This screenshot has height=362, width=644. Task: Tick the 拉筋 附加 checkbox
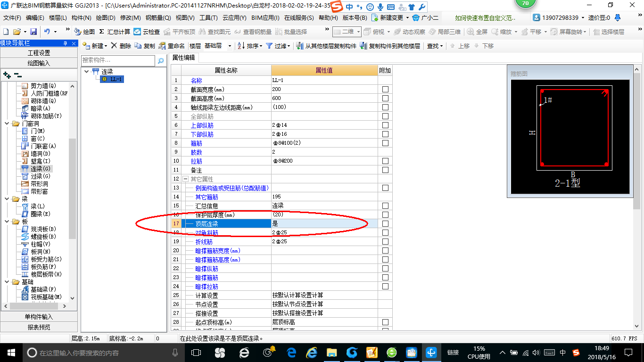[x=385, y=161]
